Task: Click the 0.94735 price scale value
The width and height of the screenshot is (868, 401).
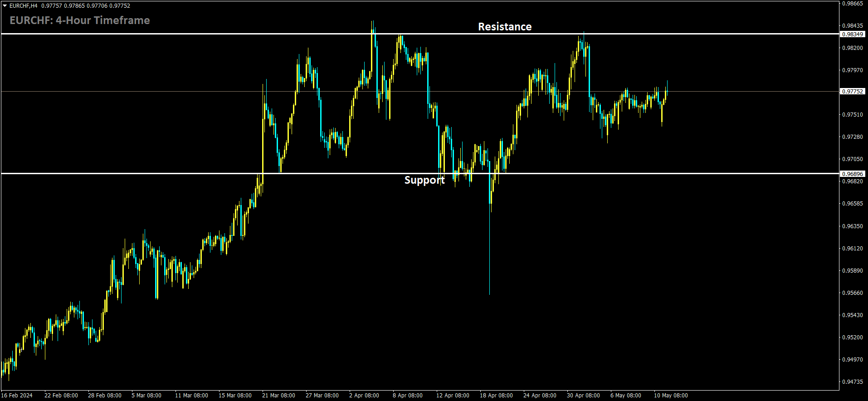Action: click(x=853, y=381)
